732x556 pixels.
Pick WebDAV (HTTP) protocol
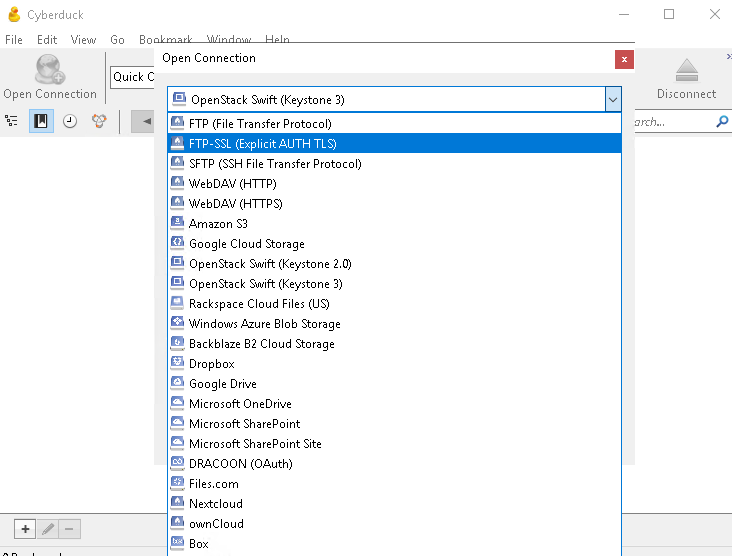tap(394, 183)
